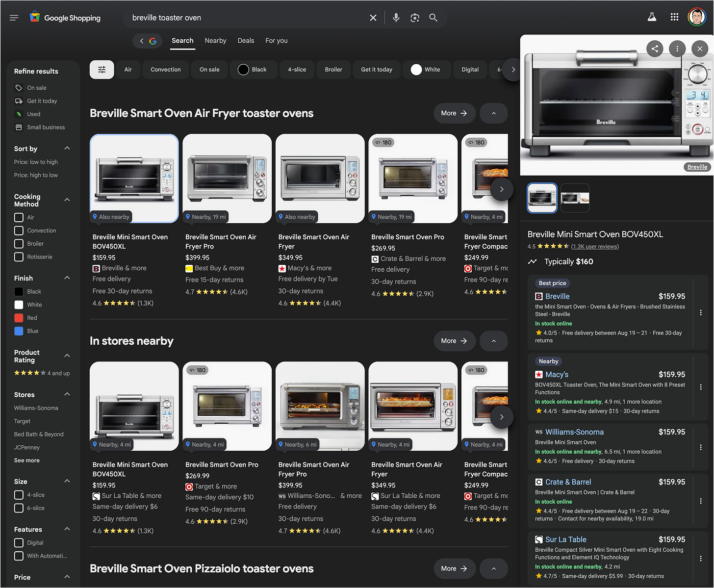Screen dimensions: 714x588
Task: Collapse the Finish section
Action: (67, 278)
